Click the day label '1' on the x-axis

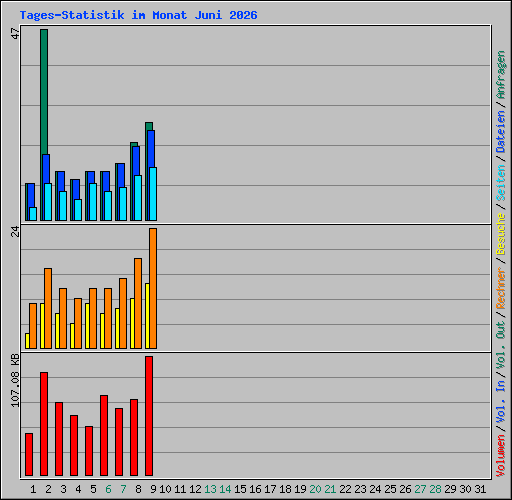(x=33, y=489)
